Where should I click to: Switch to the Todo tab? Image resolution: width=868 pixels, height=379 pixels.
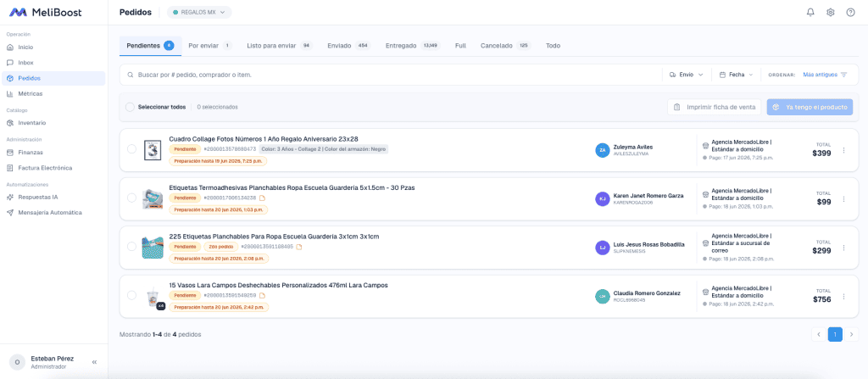pyautogui.click(x=553, y=46)
